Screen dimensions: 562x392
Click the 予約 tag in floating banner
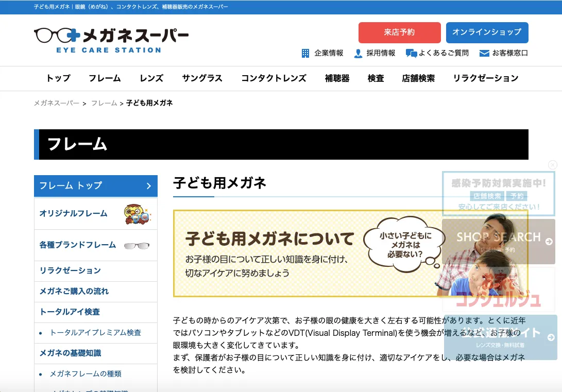tap(517, 196)
